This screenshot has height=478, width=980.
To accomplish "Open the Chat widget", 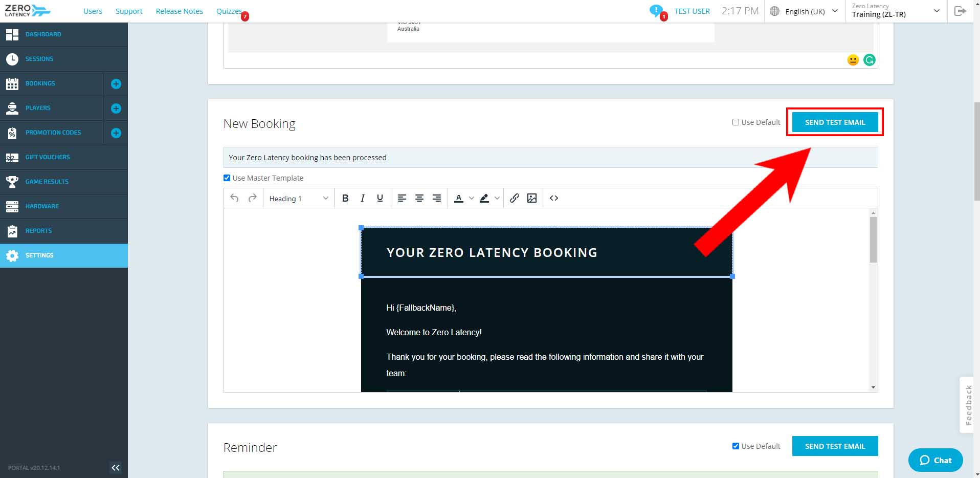I will (936, 460).
